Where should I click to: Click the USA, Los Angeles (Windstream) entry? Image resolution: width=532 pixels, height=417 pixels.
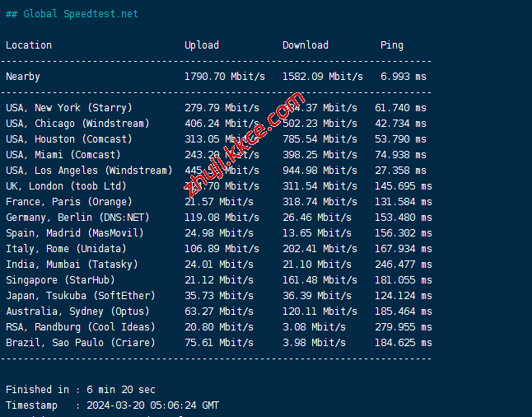[x=89, y=171]
